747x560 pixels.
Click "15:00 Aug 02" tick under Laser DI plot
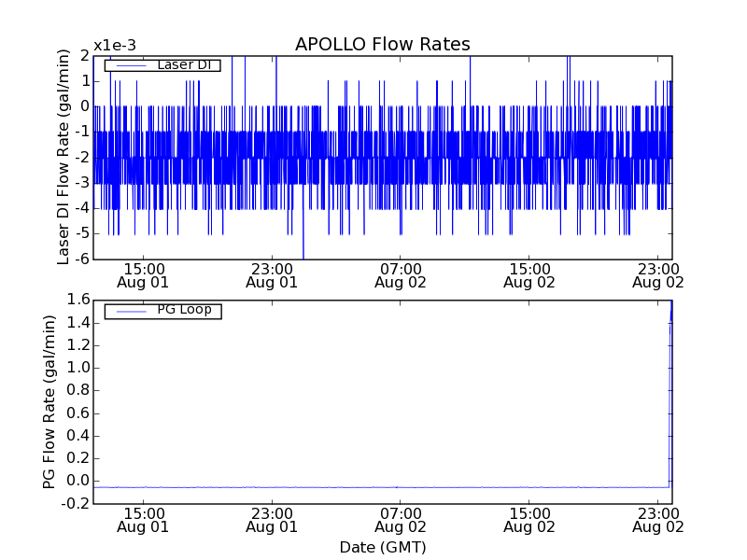[529, 276]
